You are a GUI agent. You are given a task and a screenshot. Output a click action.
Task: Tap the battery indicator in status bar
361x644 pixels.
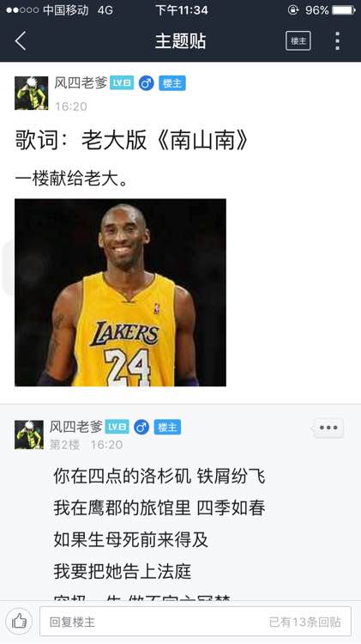point(344,10)
